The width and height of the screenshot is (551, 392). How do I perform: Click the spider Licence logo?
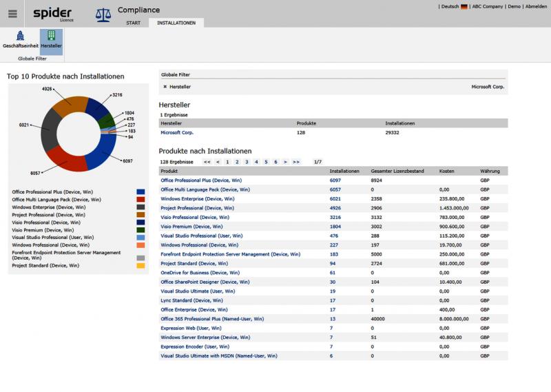(53, 14)
